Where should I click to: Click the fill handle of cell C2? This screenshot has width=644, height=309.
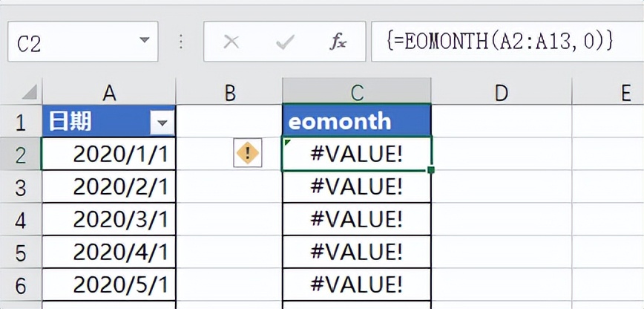click(431, 170)
